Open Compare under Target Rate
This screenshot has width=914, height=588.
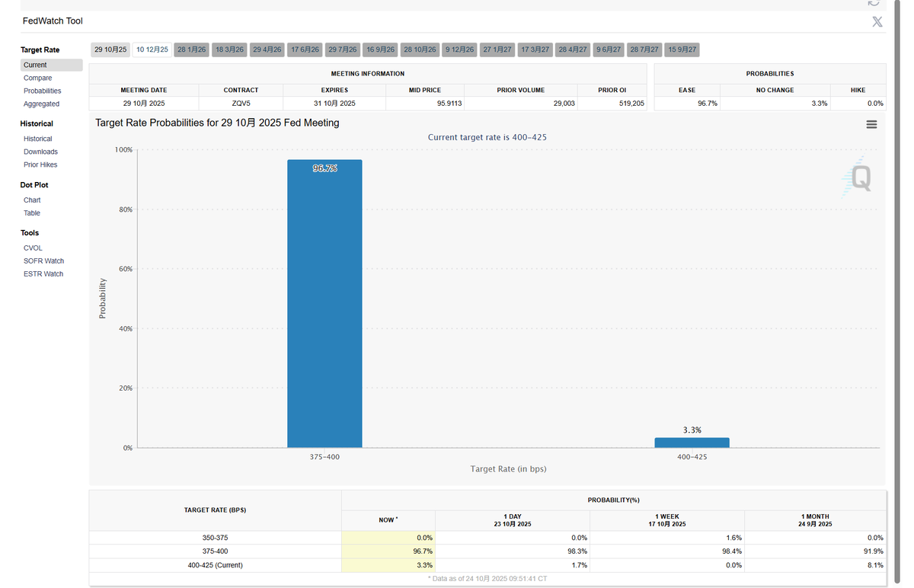point(38,78)
